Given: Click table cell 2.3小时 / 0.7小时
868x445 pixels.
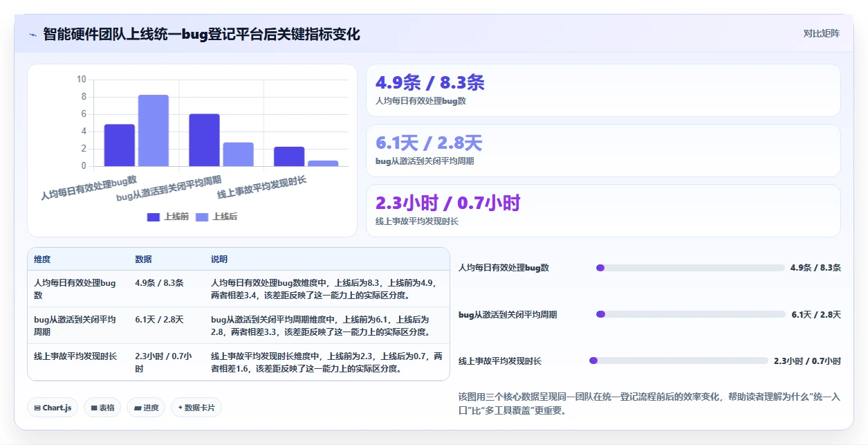Looking at the screenshot, I should (164, 363).
